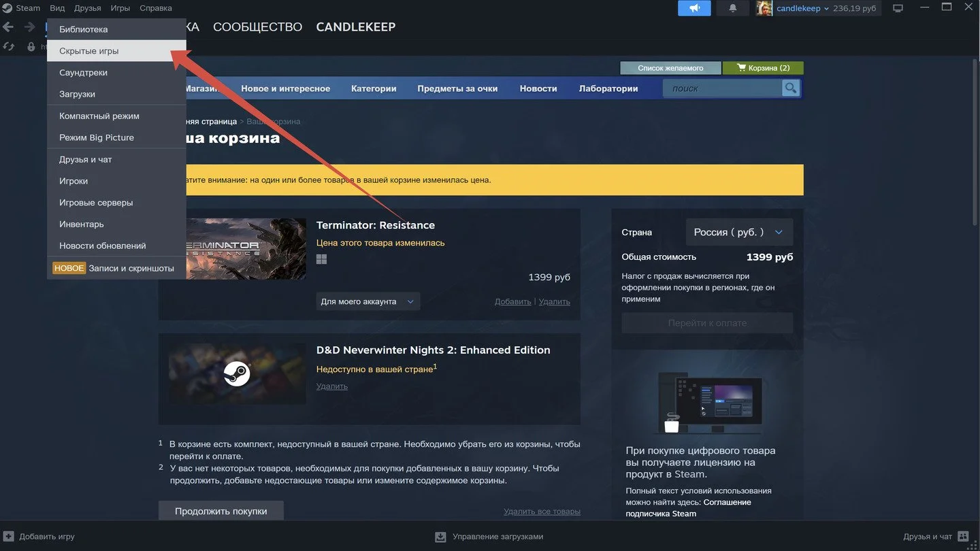Click the candlekeep profile avatar
Image resolution: width=980 pixels, height=551 pixels.
point(764,8)
